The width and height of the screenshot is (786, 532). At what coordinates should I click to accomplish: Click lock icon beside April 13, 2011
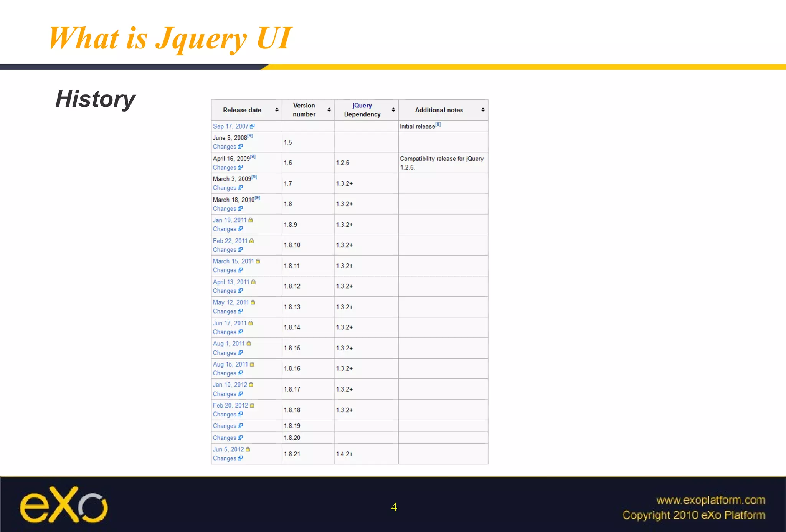tap(253, 282)
